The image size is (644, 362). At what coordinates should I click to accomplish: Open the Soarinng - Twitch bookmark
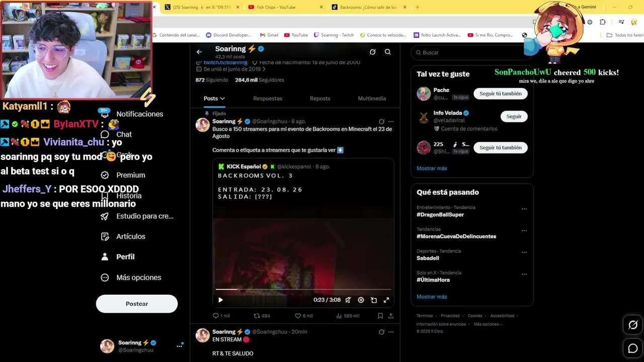[334, 35]
